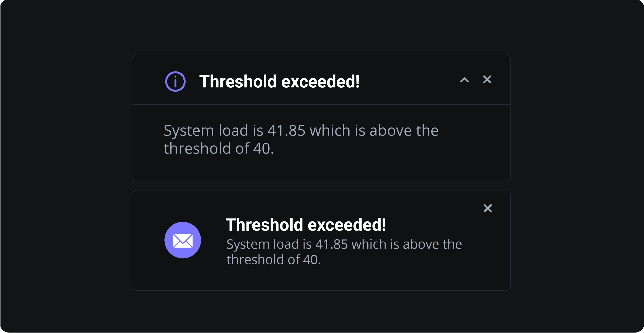Collapse the top notification using the chevron
The width and height of the screenshot is (644, 333).
coord(464,80)
